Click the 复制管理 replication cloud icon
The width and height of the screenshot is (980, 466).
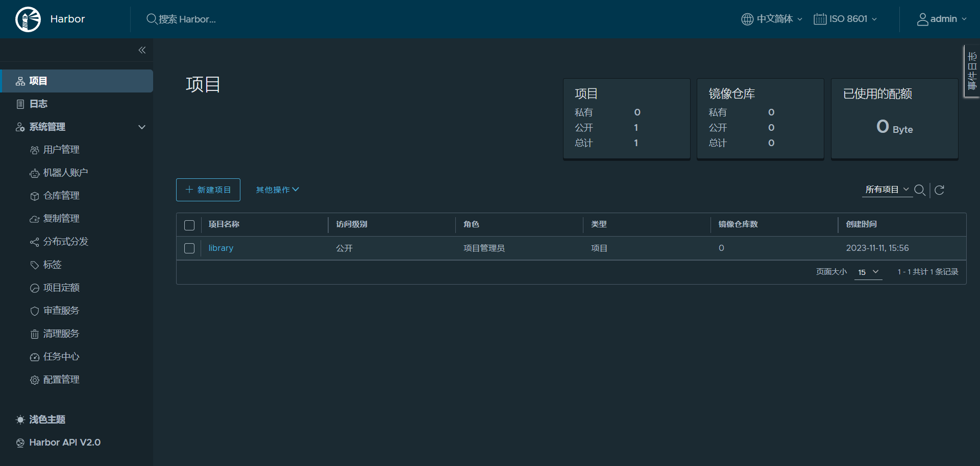pos(34,219)
